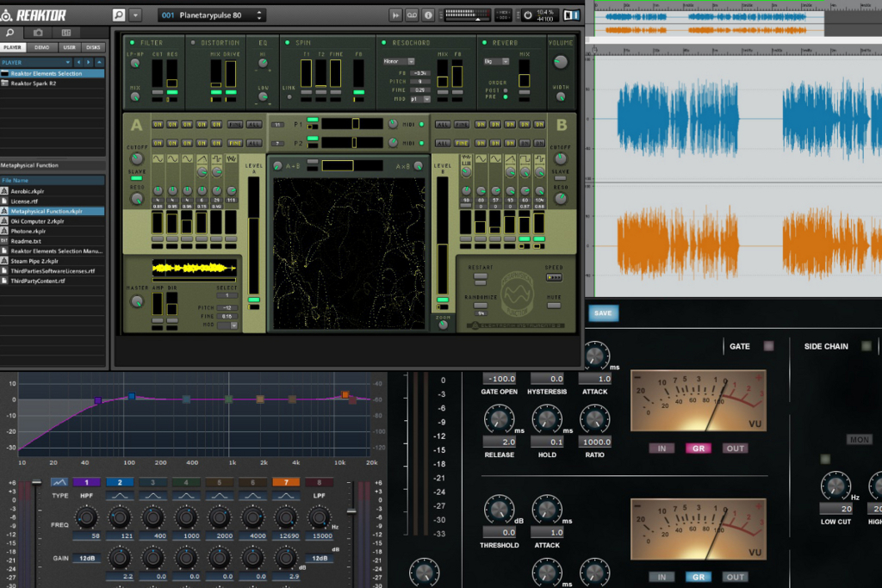Toggle the SPIN effect power LED
882x588 pixels.
[x=288, y=43]
